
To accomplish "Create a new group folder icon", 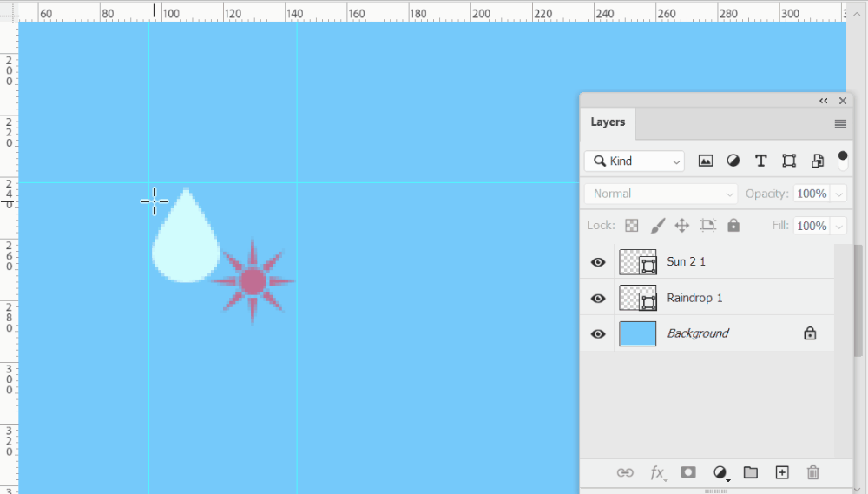I will [x=751, y=472].
